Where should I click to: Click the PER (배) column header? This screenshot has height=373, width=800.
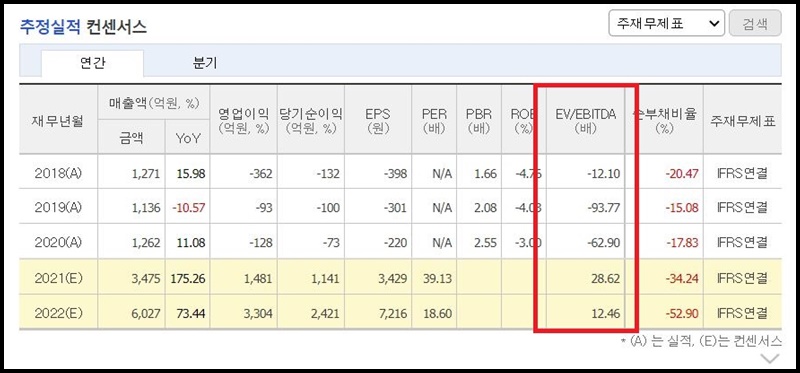[x=435, y=121]
